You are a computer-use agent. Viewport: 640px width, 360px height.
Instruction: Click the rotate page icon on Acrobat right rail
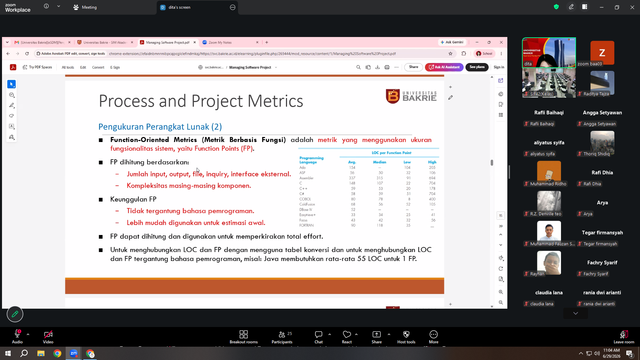(501, 269)
